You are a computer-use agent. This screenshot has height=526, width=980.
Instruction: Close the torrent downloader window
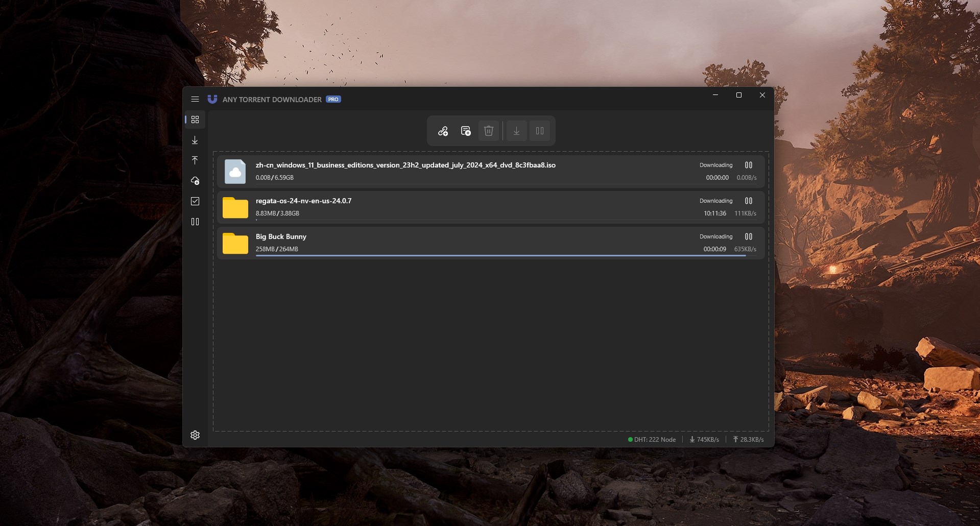tap(762, 95)
